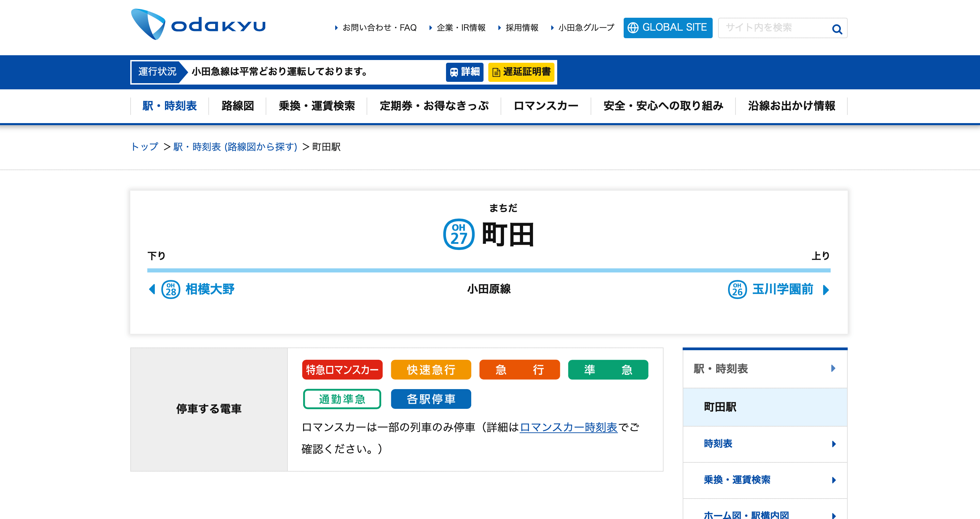Expand 駅・時刻表 sidebar heading arrow

tap(833, 368)
